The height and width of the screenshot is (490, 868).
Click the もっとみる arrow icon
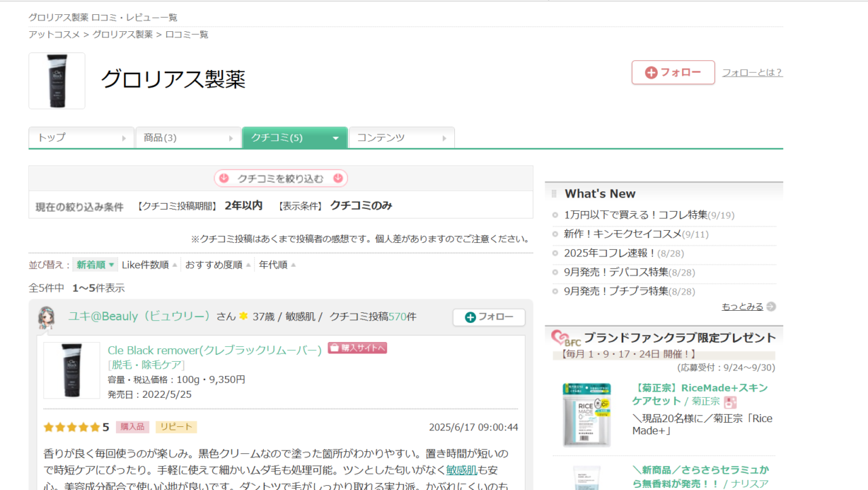[x=771, y=307]
